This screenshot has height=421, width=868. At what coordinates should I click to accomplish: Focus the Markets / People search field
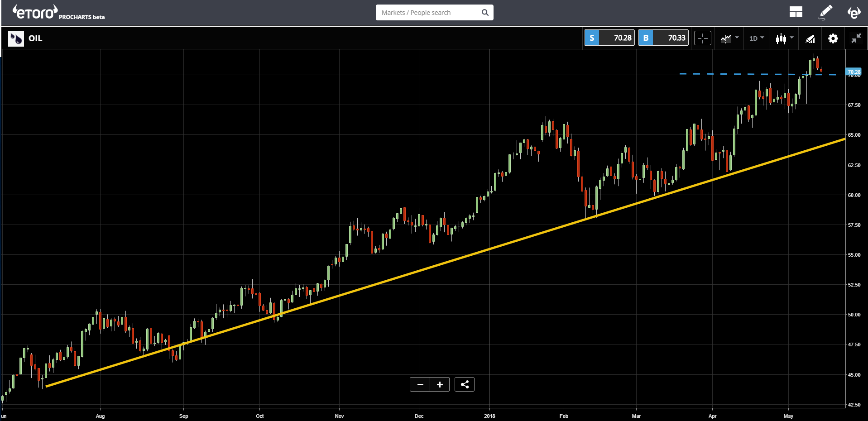coord(434,13)
